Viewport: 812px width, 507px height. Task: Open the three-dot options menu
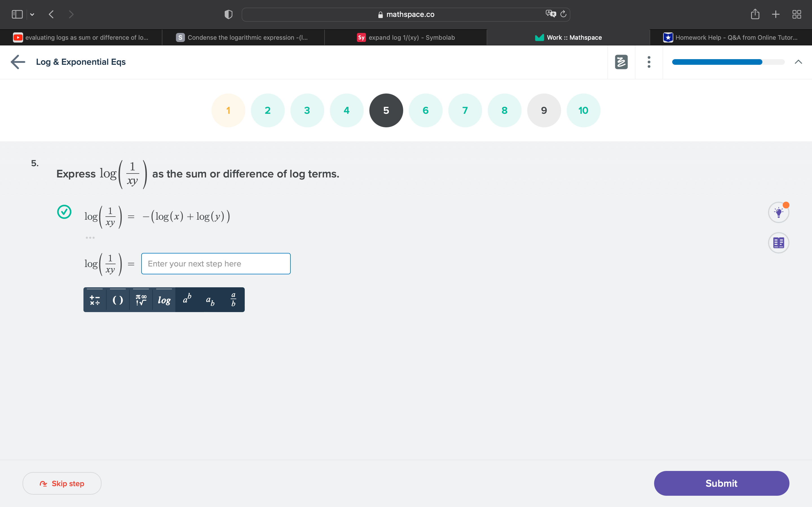click(x=648, y=62)
